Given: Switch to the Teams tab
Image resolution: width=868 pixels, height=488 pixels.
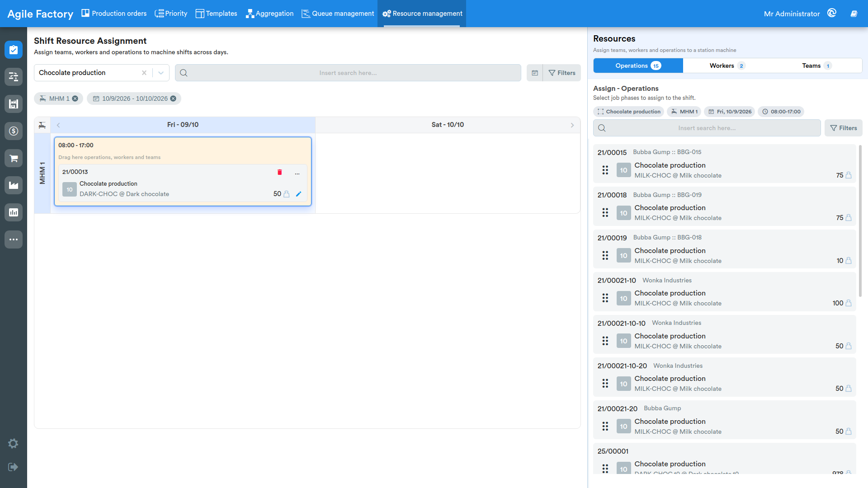Looking at the screenshot, I should [x=817, y=66].
